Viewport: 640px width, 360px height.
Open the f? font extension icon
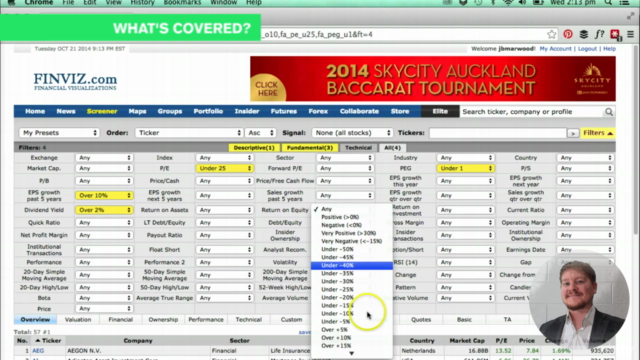coord(599,34)
